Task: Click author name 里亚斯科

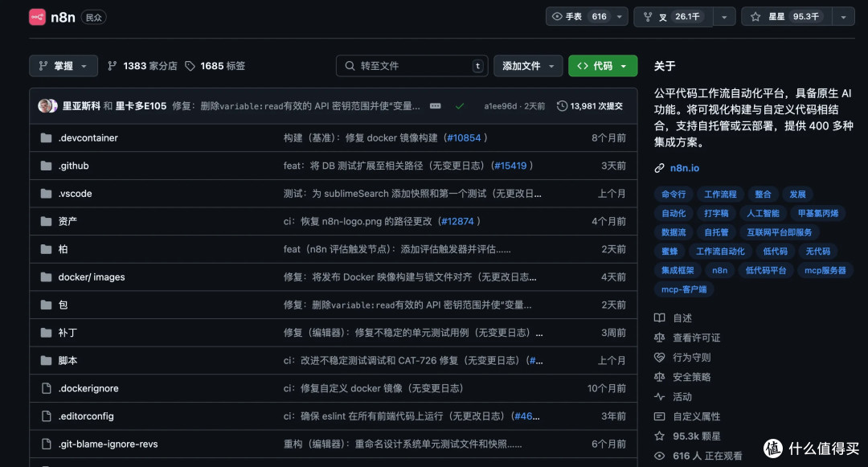Action: point(81,105)
